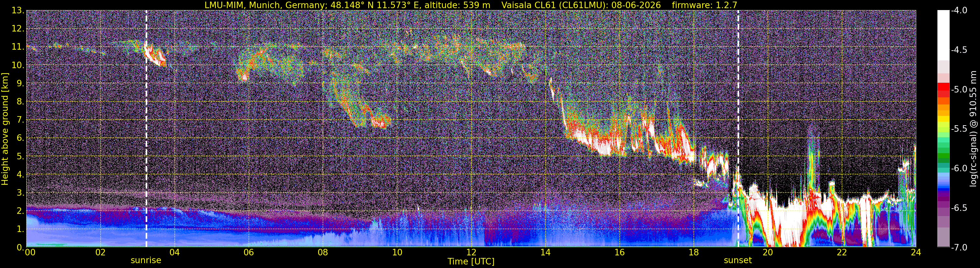Click the "-7.0" colorbar tick label
980x268 pixels.
(959, 248)
